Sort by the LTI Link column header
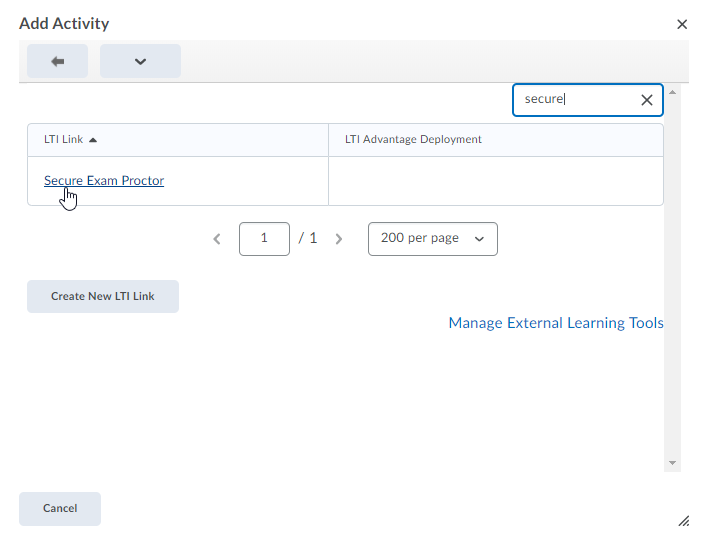The height and width of the screenshot is (547, 709). 64,139
